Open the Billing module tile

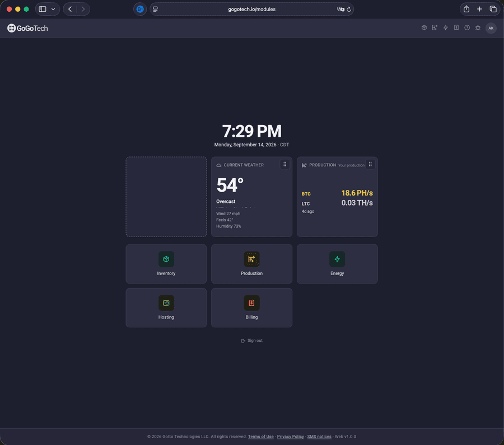[251, 308]
